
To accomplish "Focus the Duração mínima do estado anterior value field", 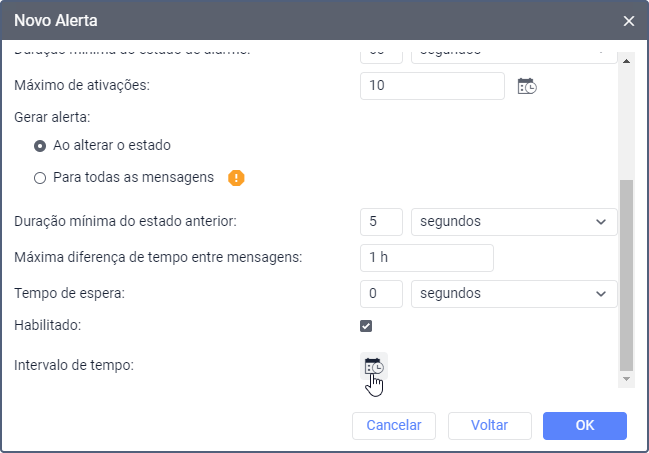I will (381, 222).
